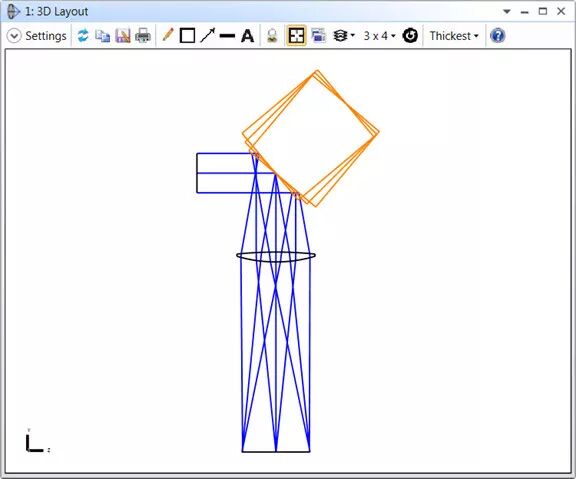Select the pencil annotation tool
This screenshot has height=479, width=576.
click(x=168, y=35)
